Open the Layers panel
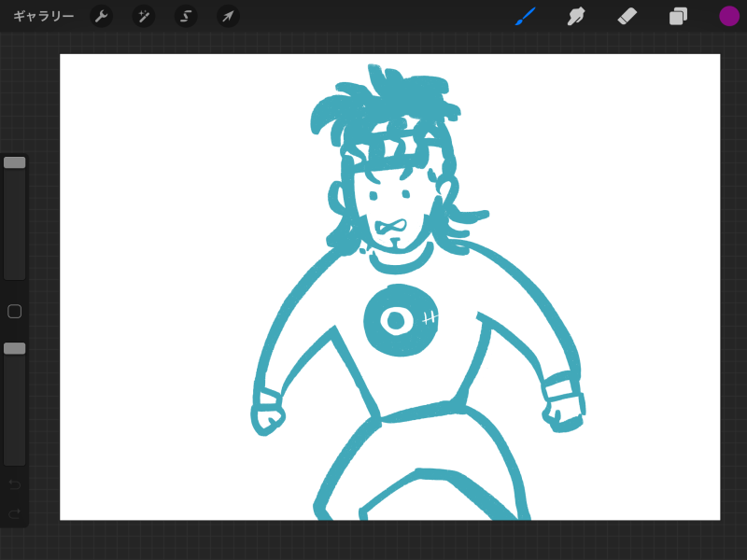747x560 pixels. [x=678, y=16]
